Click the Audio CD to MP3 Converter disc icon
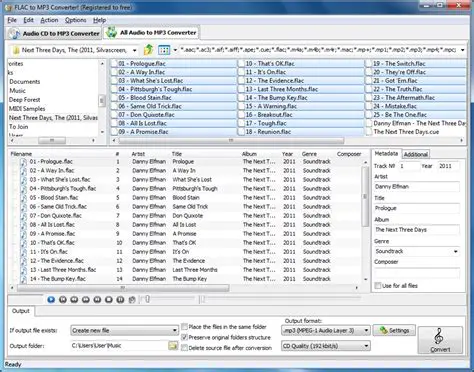Image resolution: width=474 pixels, height=372 pixels. pos(14,34)
